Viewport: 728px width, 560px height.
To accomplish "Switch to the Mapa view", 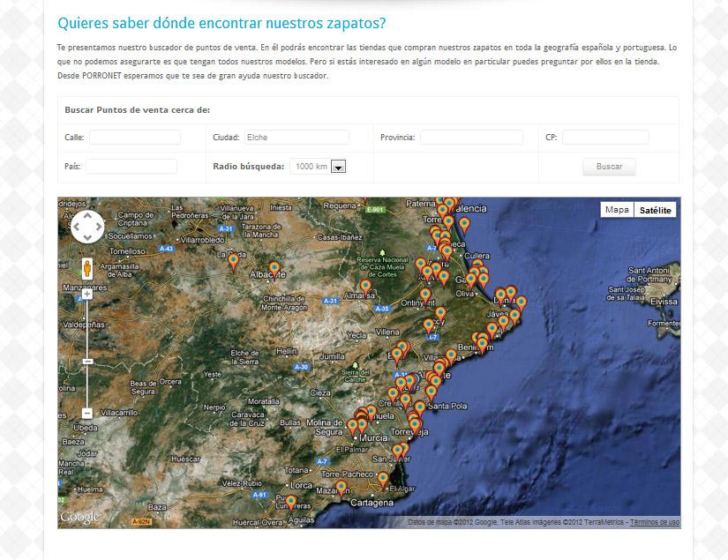I will [617, 210].
